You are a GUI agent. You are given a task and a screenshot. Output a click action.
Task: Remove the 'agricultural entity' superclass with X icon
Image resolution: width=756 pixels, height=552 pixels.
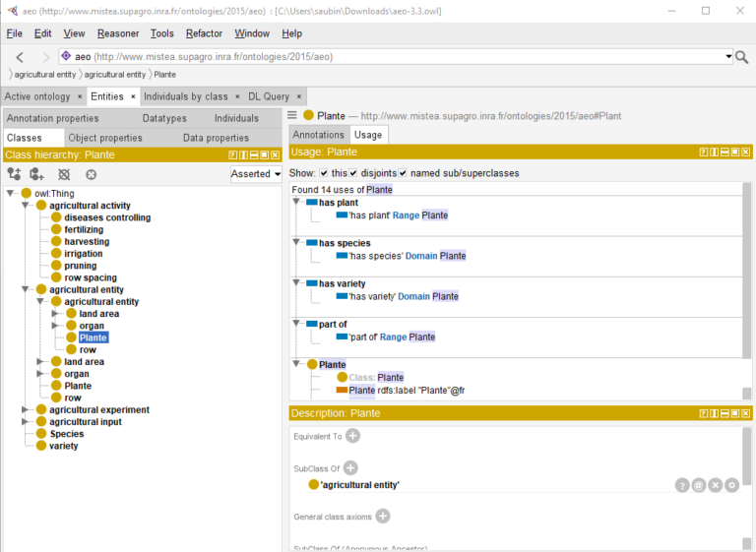716,485
